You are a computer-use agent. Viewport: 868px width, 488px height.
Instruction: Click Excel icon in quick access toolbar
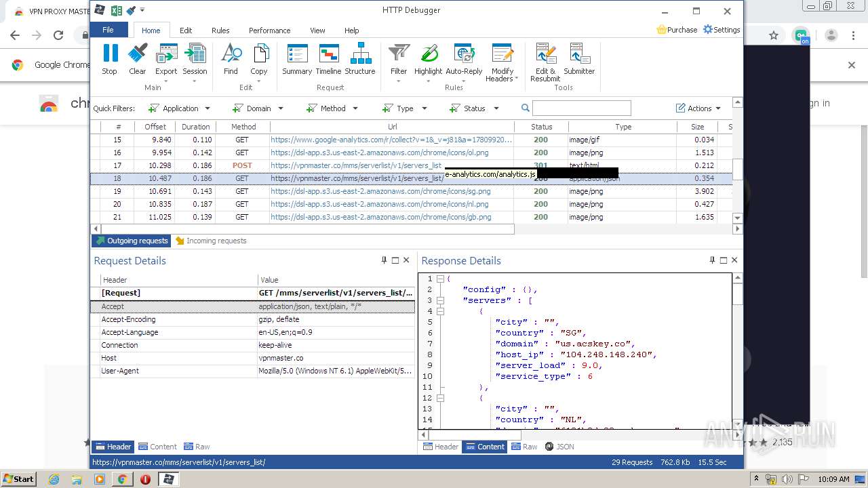[116, 10]
